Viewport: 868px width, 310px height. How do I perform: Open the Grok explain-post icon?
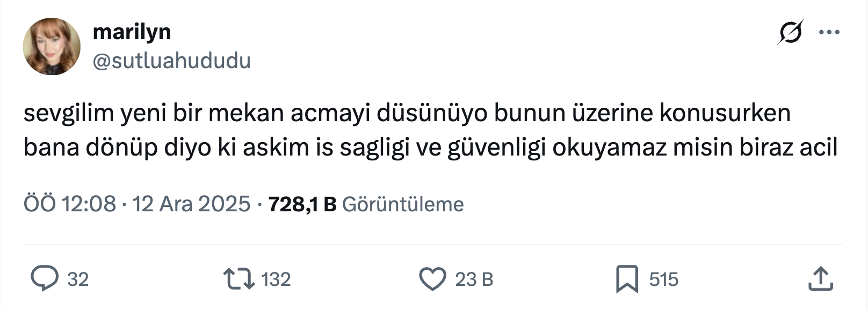tap(790, 32)
